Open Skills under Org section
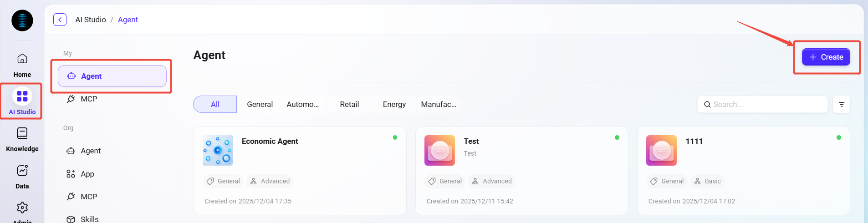868x223 pixels. tap(89, 219)
